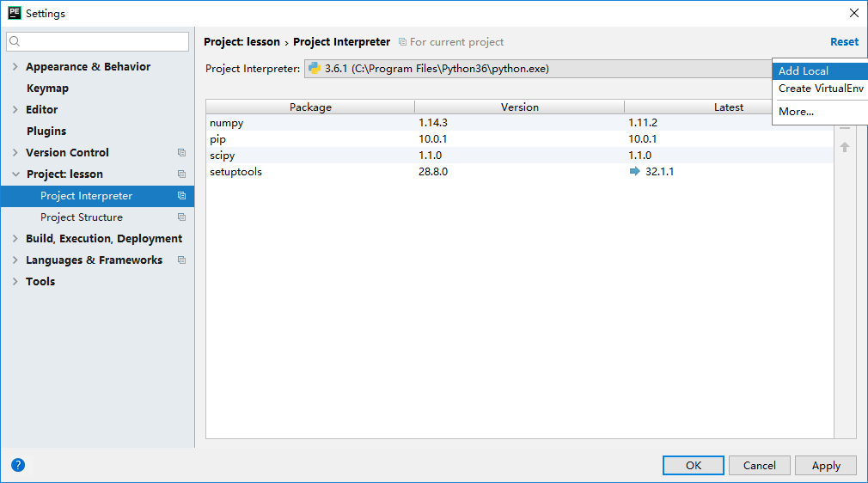The image size is (868, 483).
Task: Click the copy icon next to Version Control
Action: [x=181, y=152]
